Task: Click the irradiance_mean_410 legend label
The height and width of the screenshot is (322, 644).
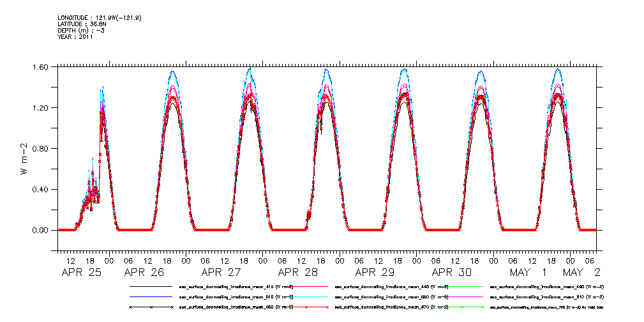Action: click(x=236, y=286)
